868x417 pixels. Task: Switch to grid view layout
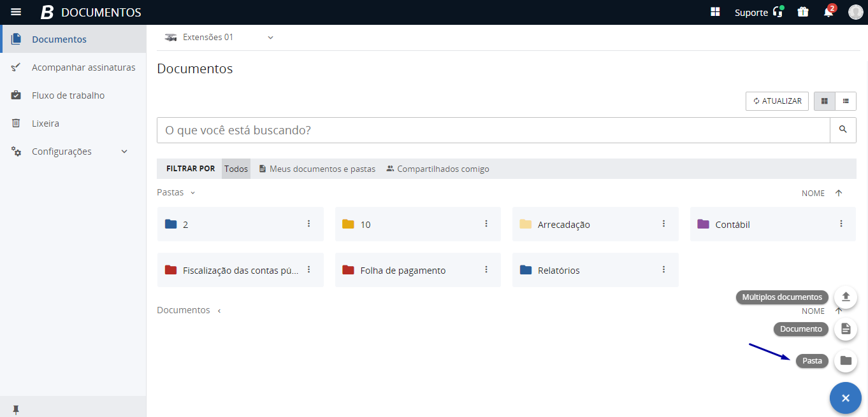[825, 101]
